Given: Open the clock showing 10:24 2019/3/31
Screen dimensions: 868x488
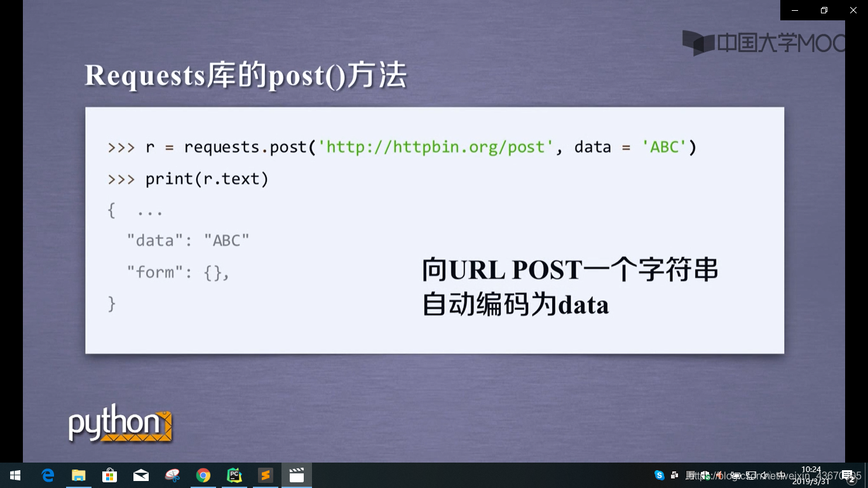Looking at the screenshot, I should [x=811, y=475].
